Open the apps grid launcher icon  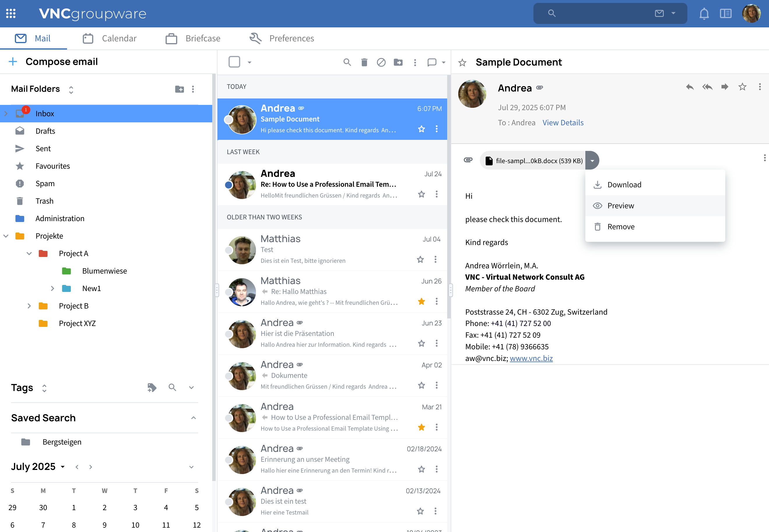point(11,13)
